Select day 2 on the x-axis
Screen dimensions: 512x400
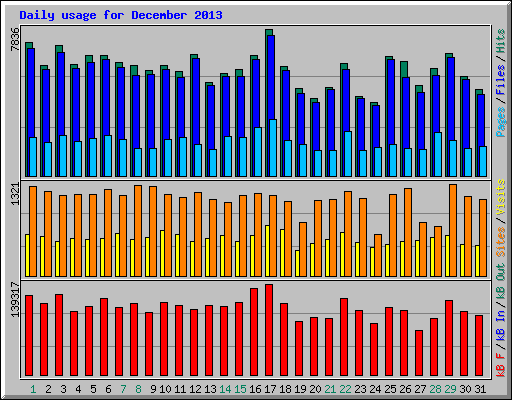click(48, 389)
